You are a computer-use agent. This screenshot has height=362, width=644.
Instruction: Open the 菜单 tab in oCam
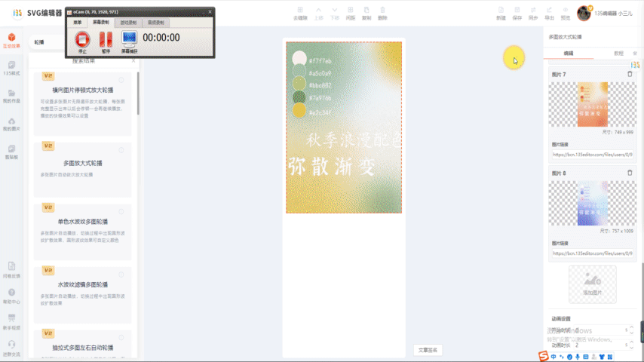coord(77,23)
